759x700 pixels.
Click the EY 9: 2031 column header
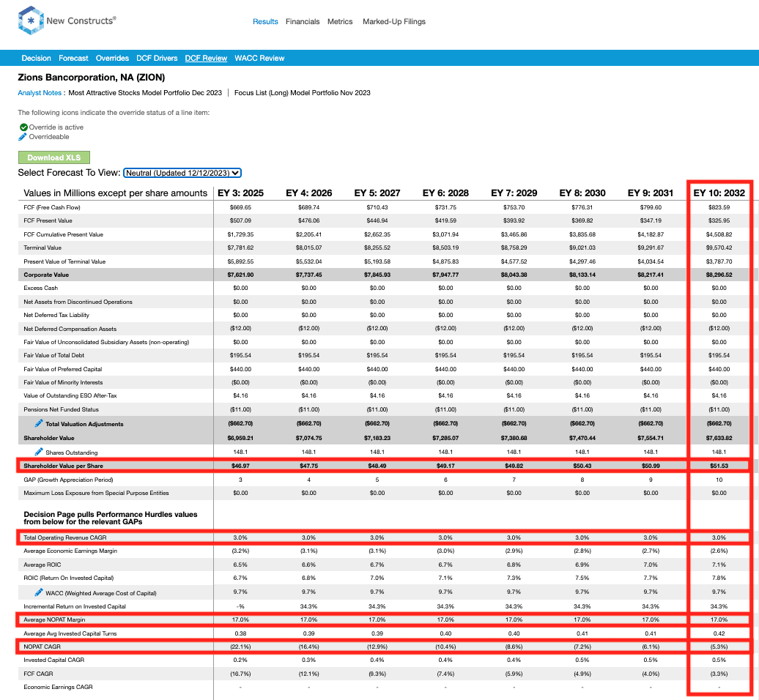651,193
